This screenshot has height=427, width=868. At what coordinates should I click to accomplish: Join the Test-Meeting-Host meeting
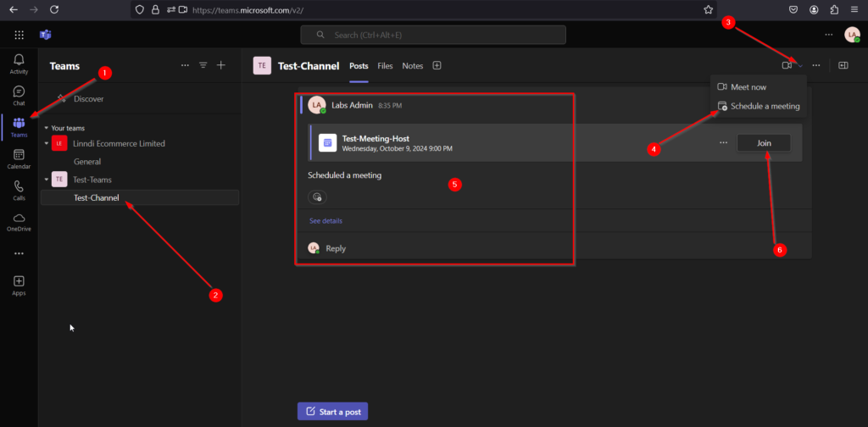(764, 142)
